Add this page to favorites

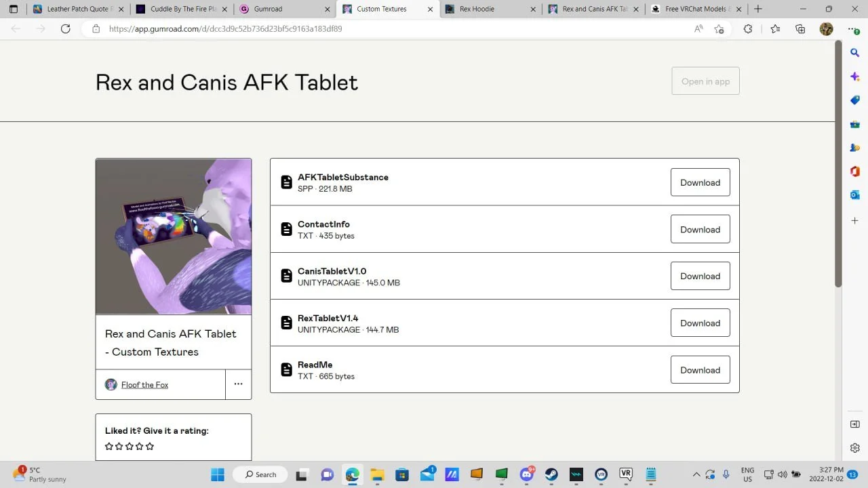pyautogui.click(x=719, y=29)
